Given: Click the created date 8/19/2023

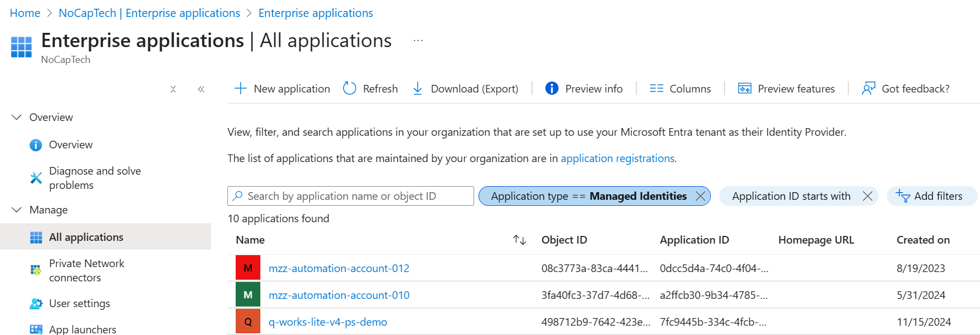Looking at the screenshot, I should coord(921,268).
